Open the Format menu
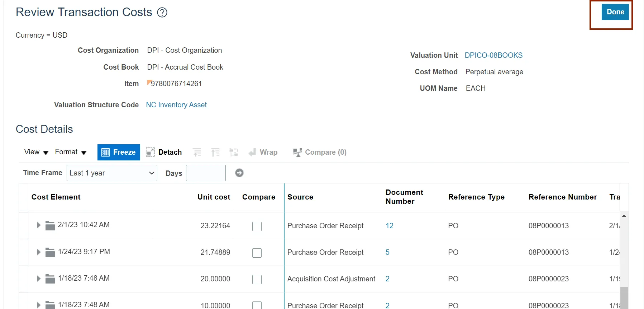Screen dimensions: 644x309 pos(71,152)
